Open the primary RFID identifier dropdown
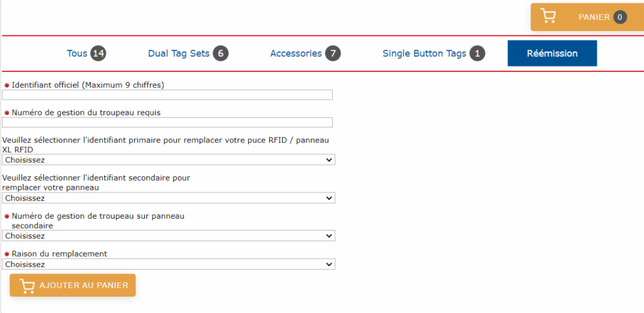 [169, 160]
